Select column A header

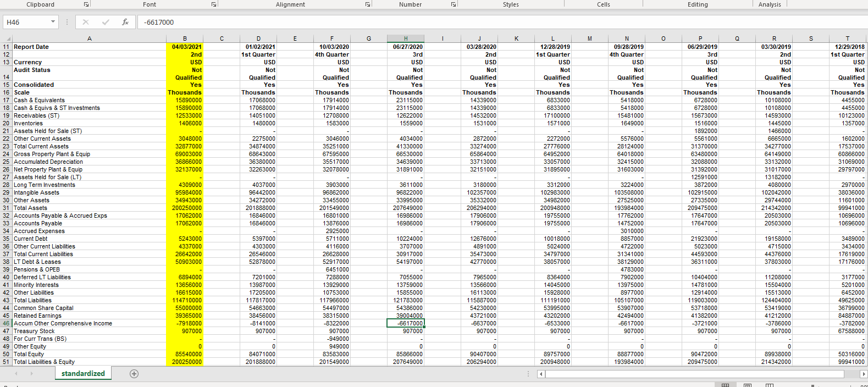point(90,38)
